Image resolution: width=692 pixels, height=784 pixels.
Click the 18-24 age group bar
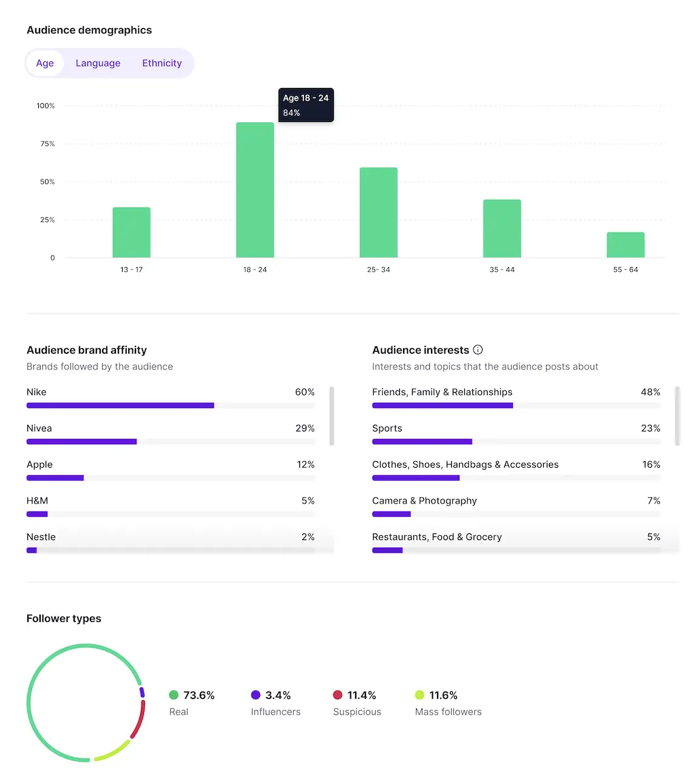pos(254,188)
